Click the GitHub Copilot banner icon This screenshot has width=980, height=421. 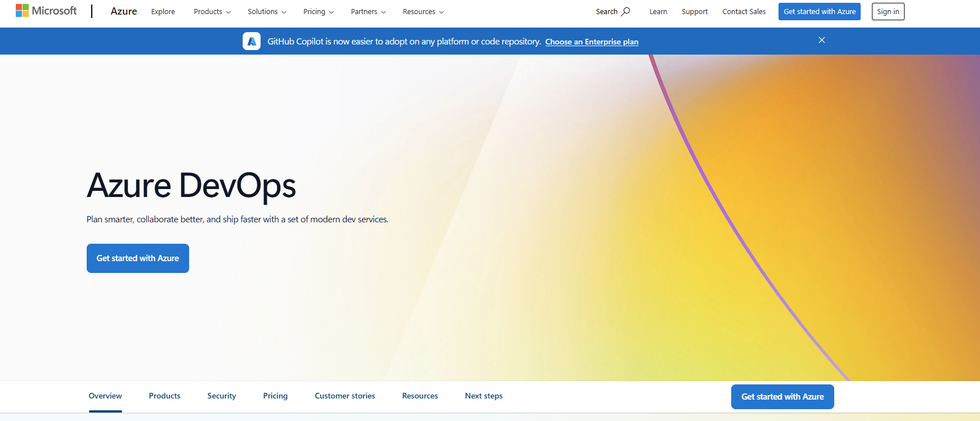pos(252,41)
